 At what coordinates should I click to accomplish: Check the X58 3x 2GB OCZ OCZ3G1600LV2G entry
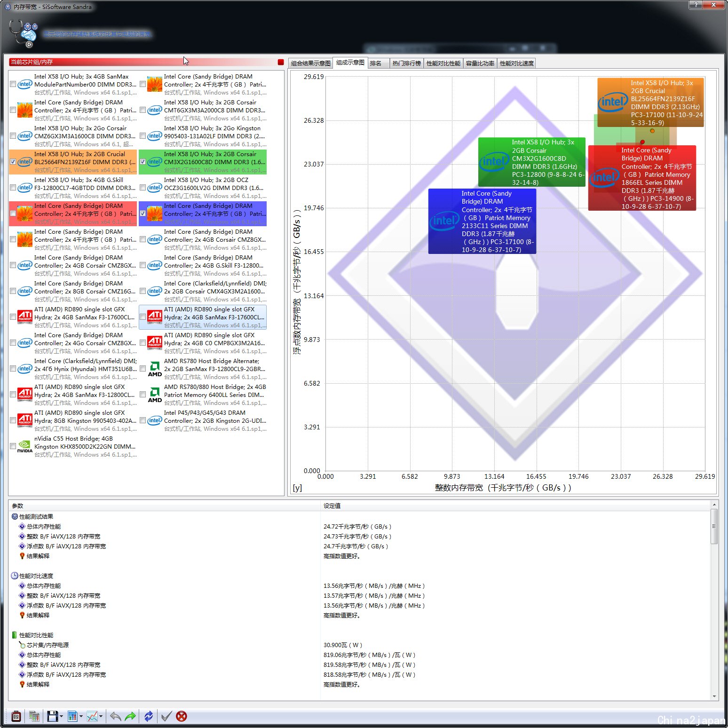pyautogui.click(x=143, y=188)
